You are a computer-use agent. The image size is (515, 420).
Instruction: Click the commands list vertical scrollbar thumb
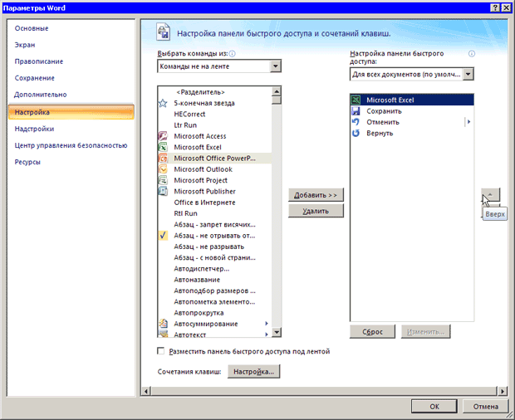coord(277,100)
